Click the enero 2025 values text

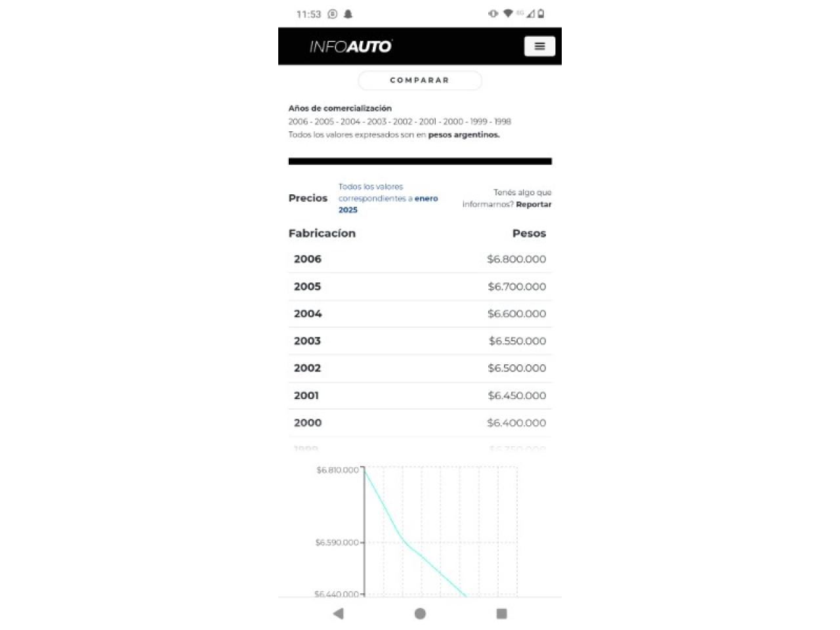pyautogui.click(x=388, y=198)
